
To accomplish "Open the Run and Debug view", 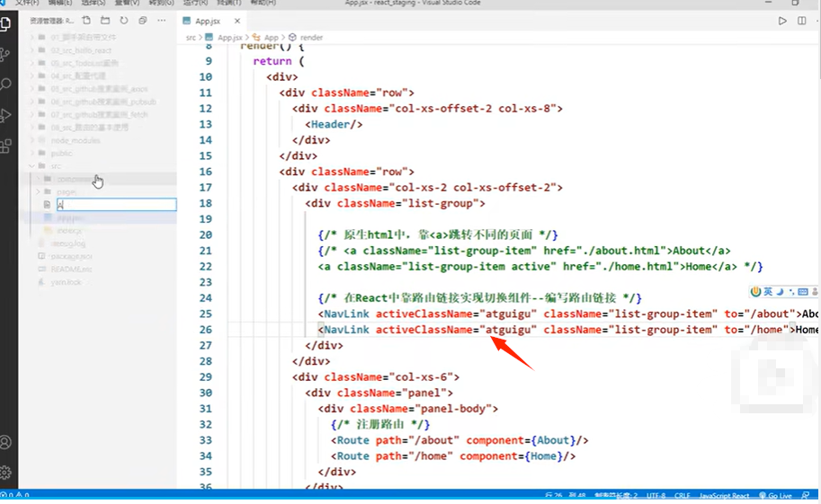I will [5, 115].
